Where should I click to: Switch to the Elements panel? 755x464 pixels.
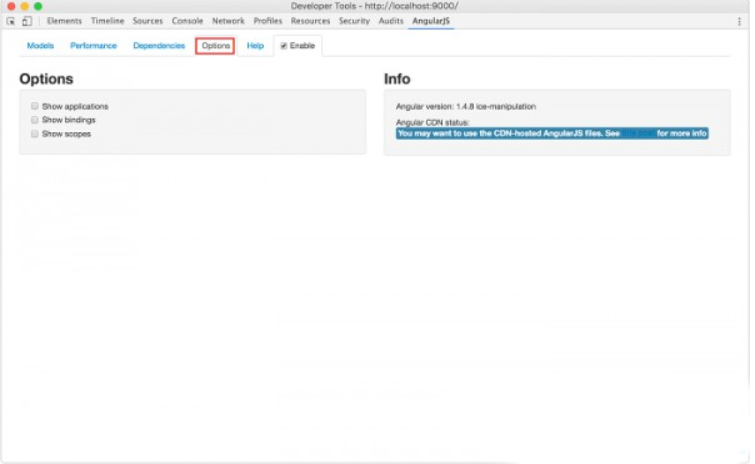(64, 21)
